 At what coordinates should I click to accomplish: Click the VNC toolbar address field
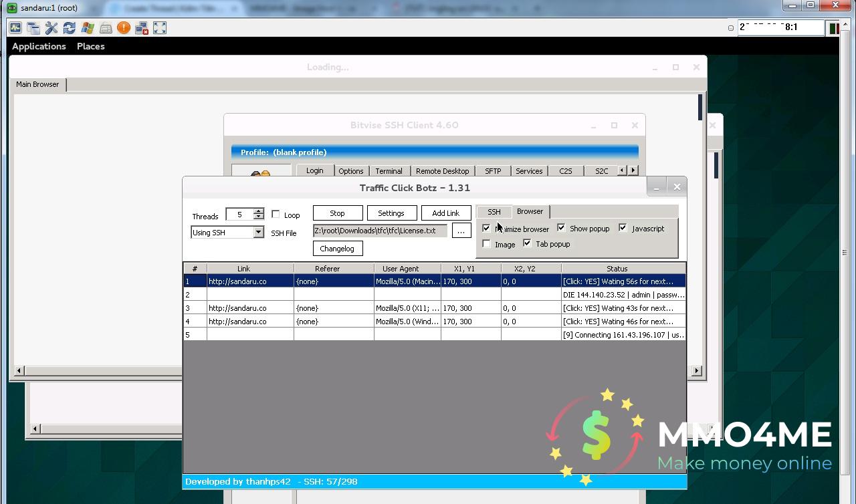(780, 27)
